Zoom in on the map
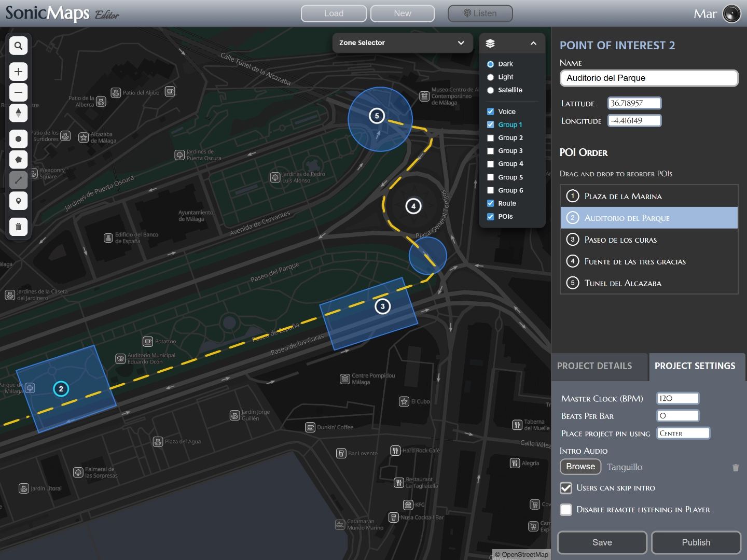Image resolution: width=747 pixels, height=560 pixels. 18,72
